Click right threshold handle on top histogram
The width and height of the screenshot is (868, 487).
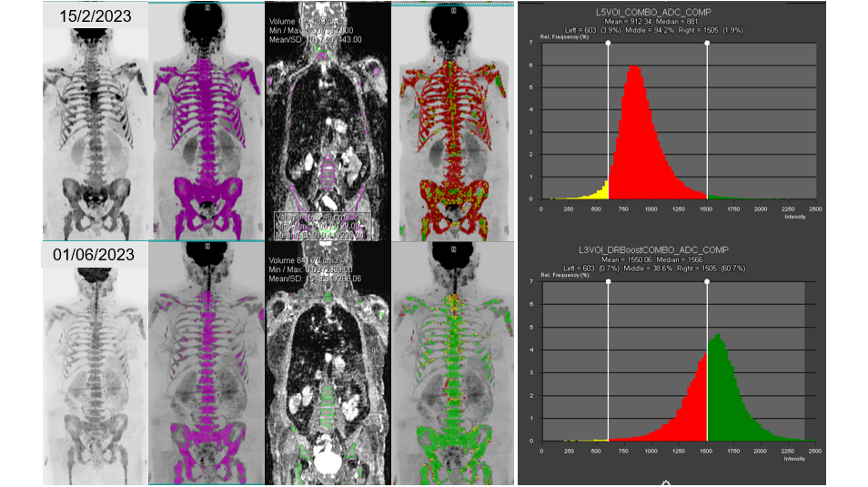707,44
